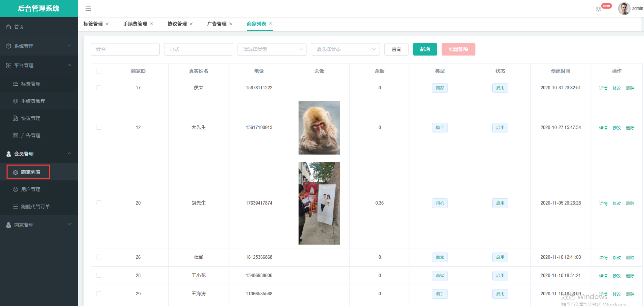
Task: Click the home icon beside 首页
Action: (9, 27)
